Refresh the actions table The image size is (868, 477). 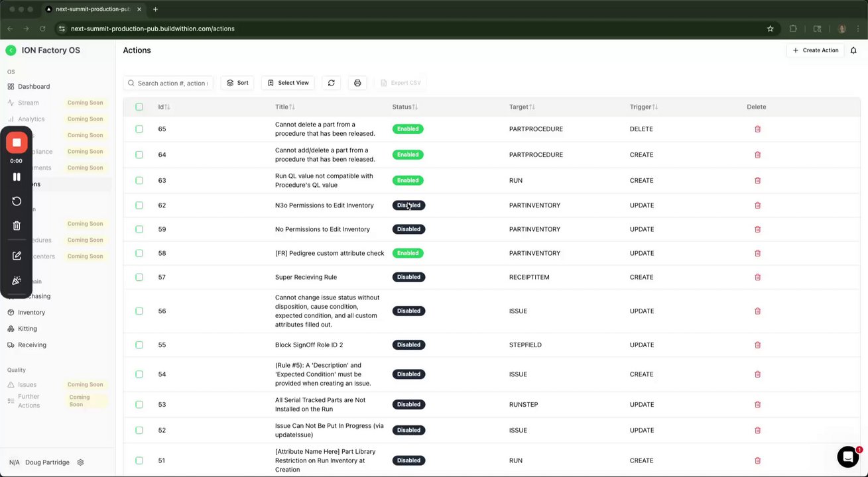[x=331, y=83]
